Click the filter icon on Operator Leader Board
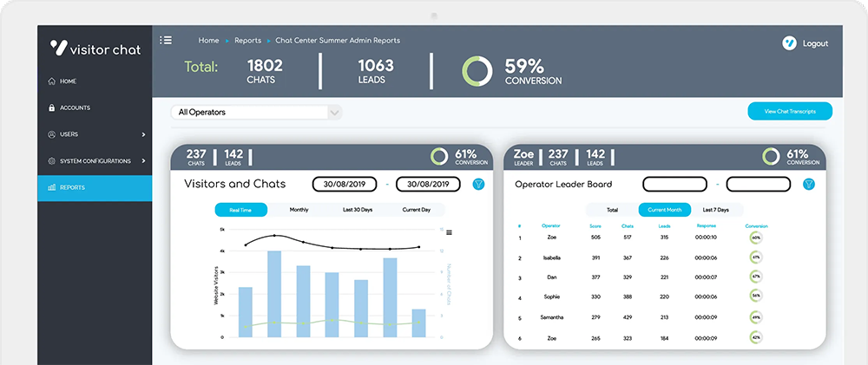 [x=809, y=184]
